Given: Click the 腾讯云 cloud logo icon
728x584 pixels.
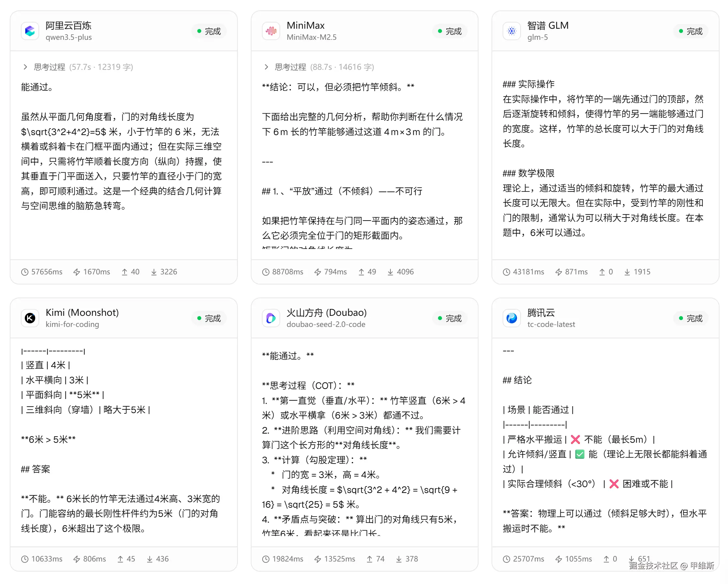Looking at the screenshot, I should click(511, 318).
